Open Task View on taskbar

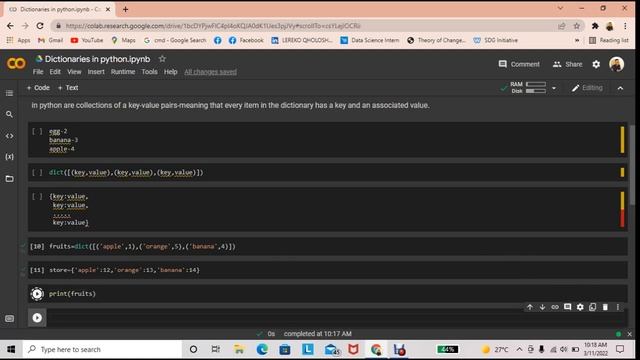coord(216,349)
